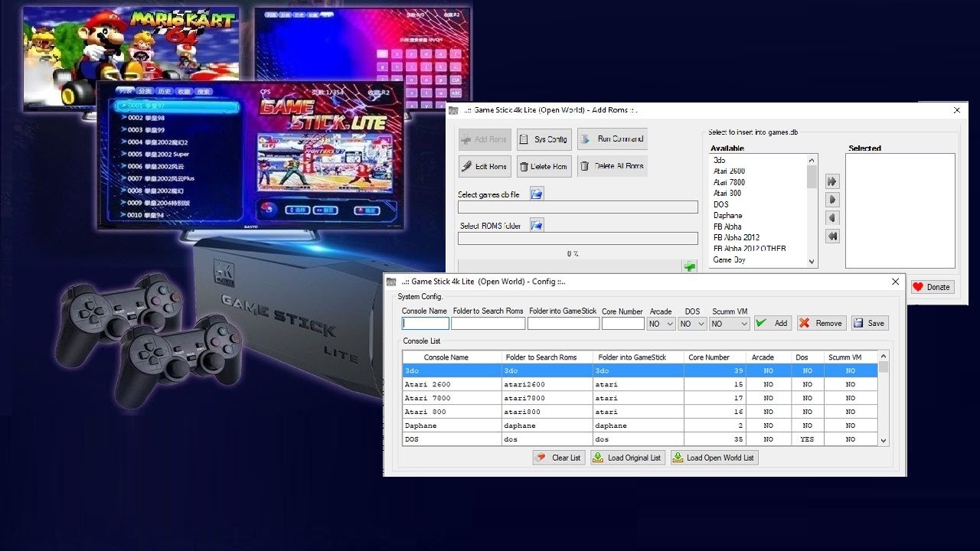Focus the Core Number input field
980x551 pixels.
[x=623, y=324]
